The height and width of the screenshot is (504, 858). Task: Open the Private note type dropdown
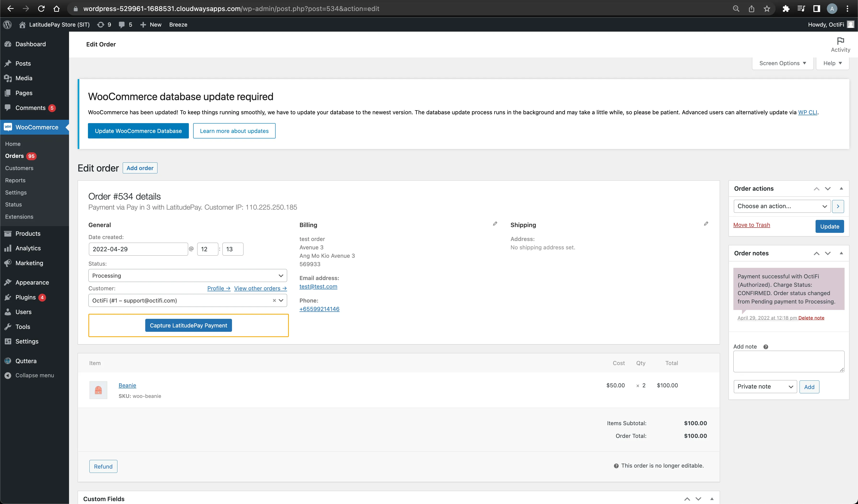765,387
